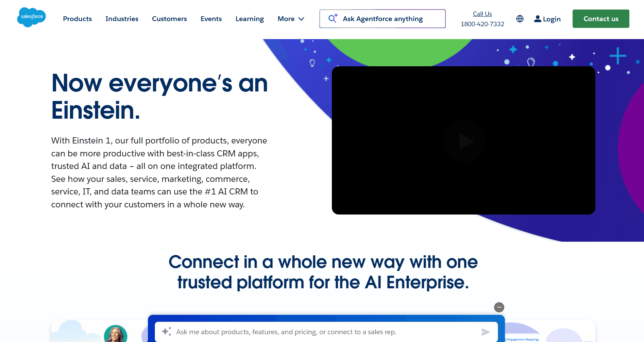Click the Now everyone's an Einstein heading
The image size is (644, 342).
(159, 97)
